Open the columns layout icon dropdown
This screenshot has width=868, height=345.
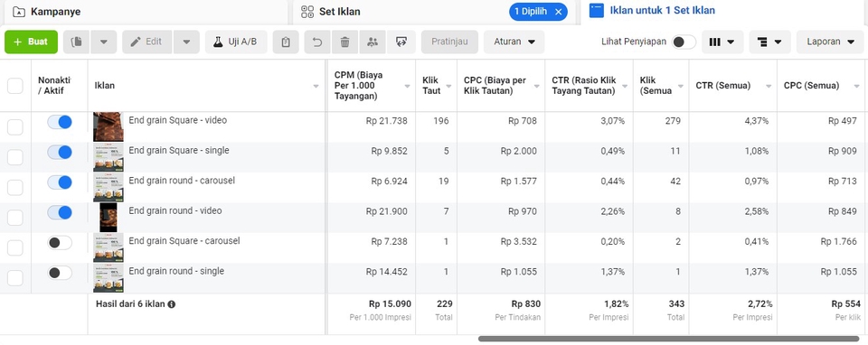[722, 42]
